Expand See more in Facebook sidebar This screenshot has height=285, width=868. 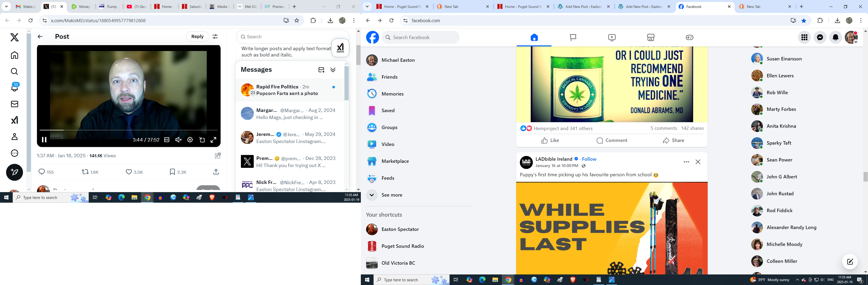tap(391, 195)
